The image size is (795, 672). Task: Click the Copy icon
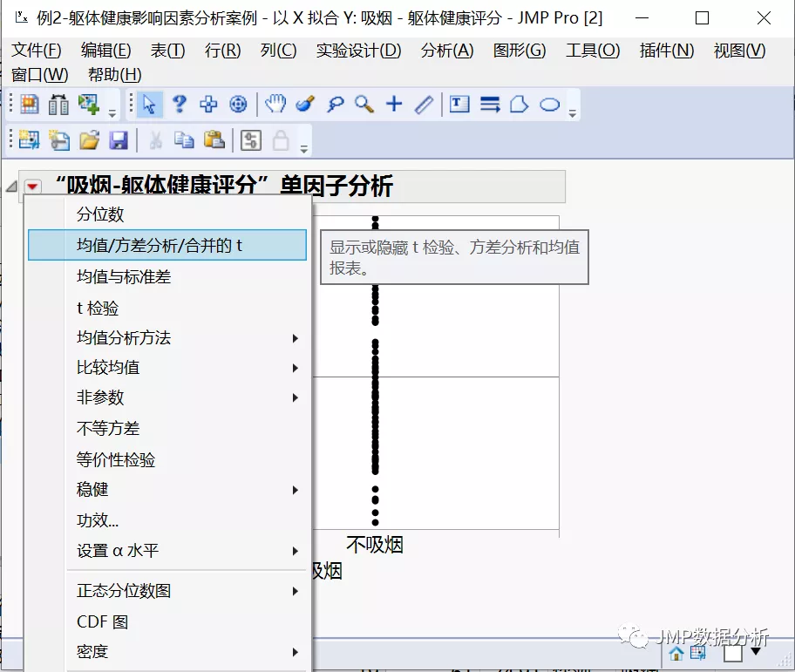(184, 139)
